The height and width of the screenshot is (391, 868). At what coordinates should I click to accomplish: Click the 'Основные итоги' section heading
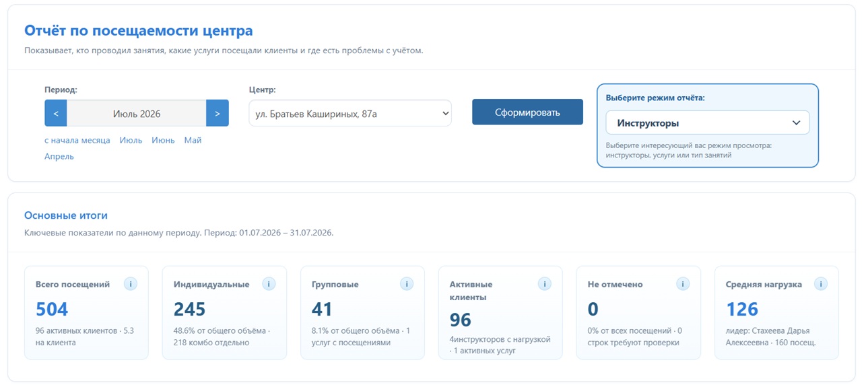coord(66,215)
